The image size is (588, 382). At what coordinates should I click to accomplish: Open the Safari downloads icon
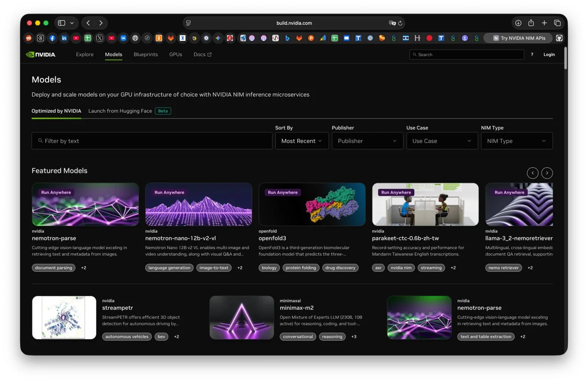point(518,23)
